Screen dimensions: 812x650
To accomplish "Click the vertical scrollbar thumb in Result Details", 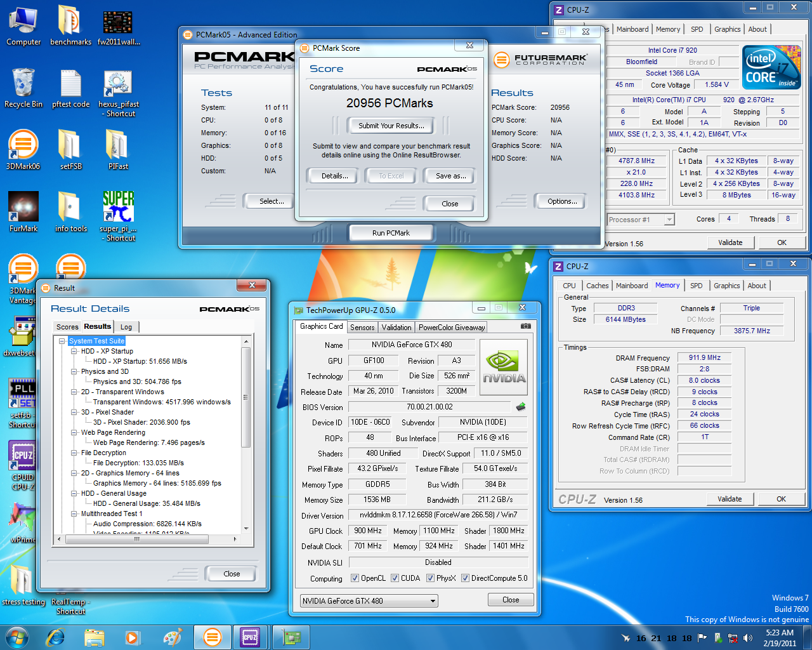I will click(247, 397).
